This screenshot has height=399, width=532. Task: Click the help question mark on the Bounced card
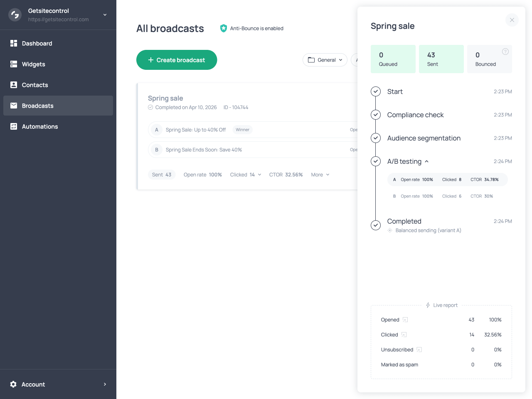505,52
